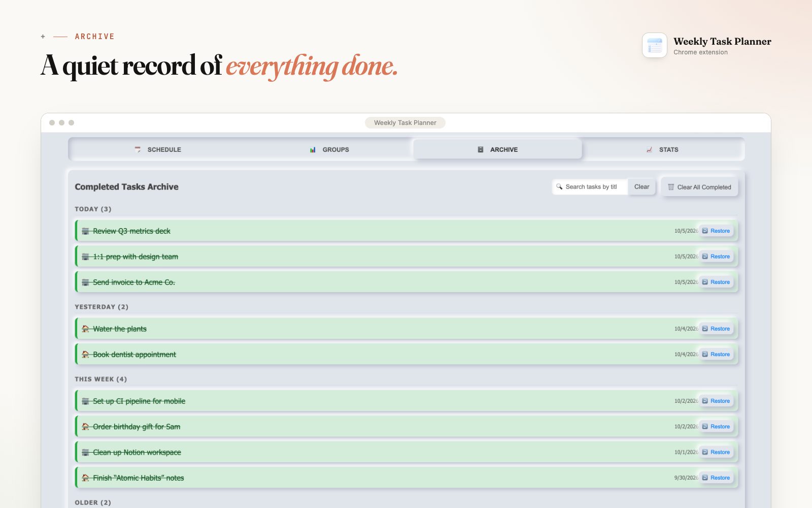The image size is (812, 508).
Task: Restore the Set up CI pipeline task
Action: (x=716, y=401)
